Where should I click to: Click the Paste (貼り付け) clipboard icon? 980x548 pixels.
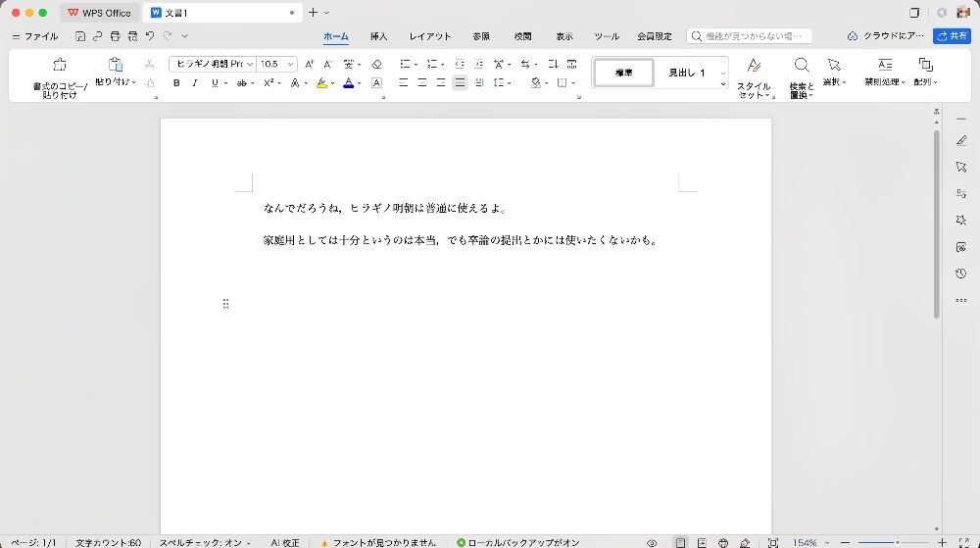pos(116,65)
